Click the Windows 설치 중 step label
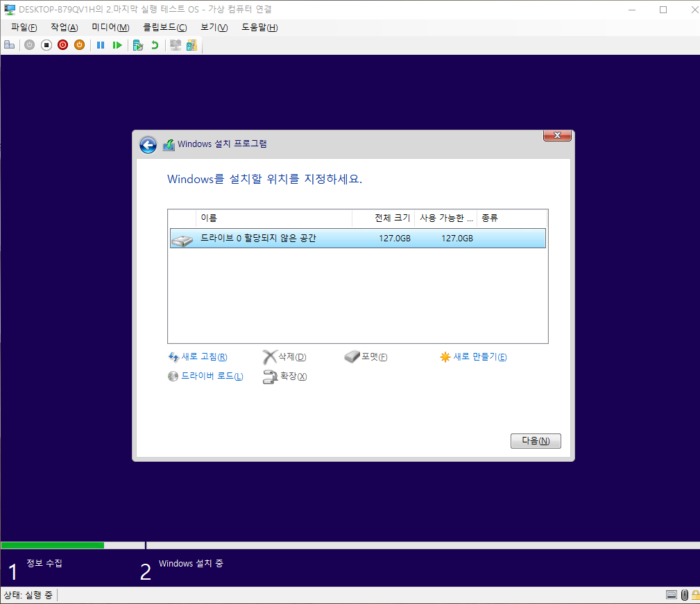This screenshot has width=700, height=604. 191,563
